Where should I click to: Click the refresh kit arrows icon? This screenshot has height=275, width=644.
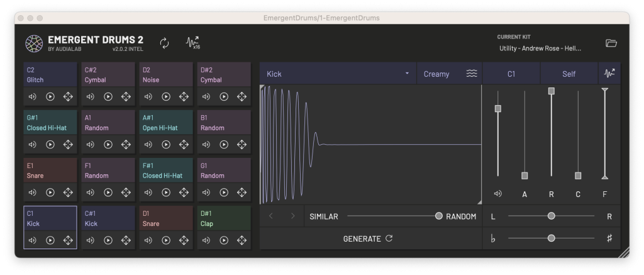tap(164, 43)
